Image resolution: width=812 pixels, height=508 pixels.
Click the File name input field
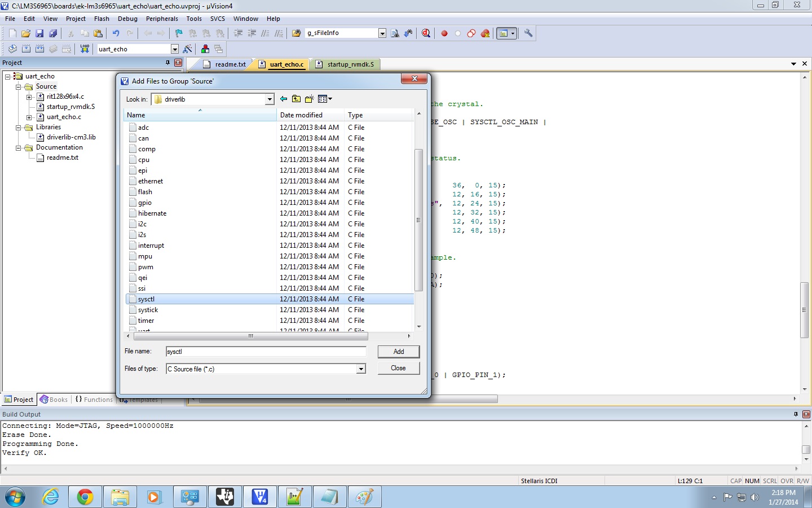266,352
